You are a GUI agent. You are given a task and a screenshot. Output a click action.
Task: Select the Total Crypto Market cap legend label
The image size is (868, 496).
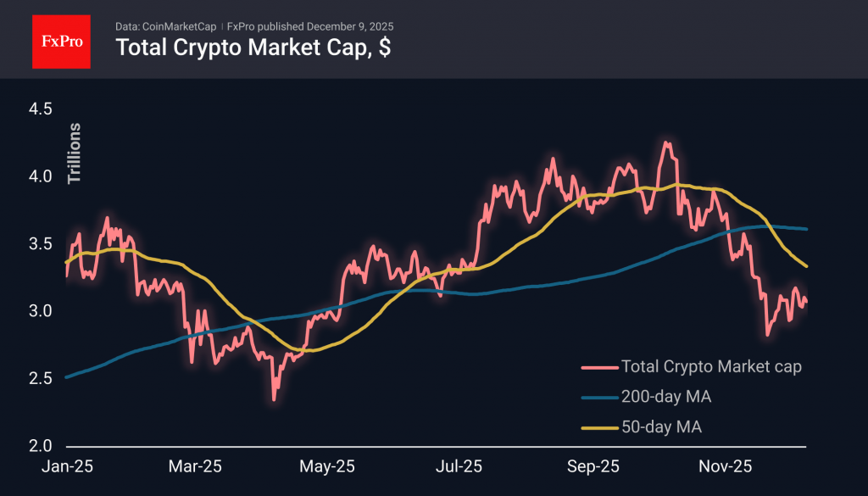711,367
